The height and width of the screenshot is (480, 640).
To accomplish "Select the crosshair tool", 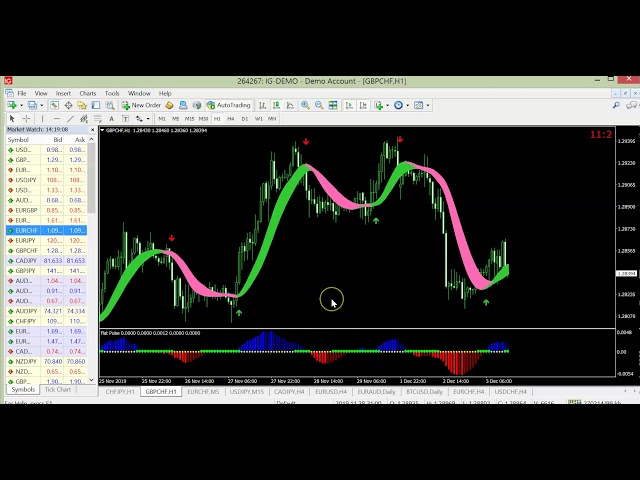I will (x=26, y=118).
